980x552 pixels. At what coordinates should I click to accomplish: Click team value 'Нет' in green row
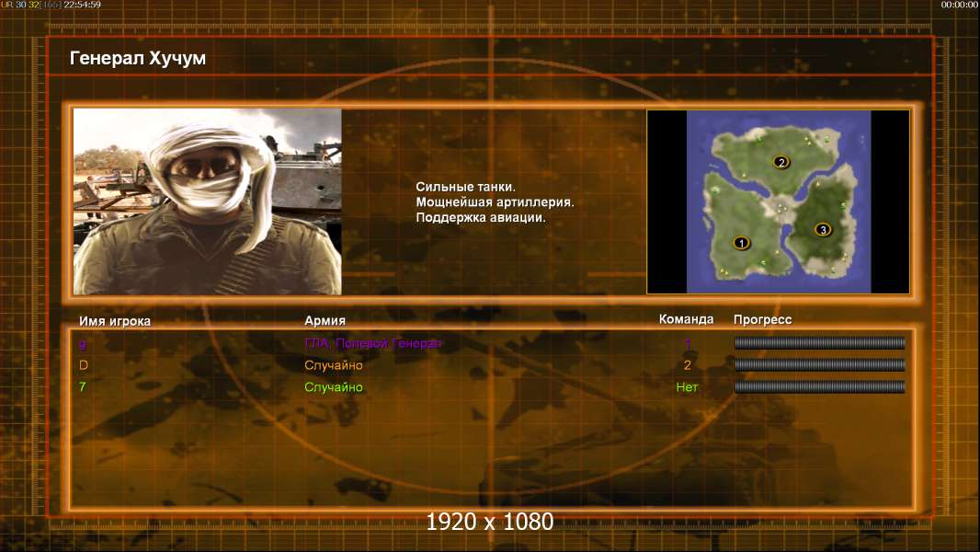click(x=687, y=387)
